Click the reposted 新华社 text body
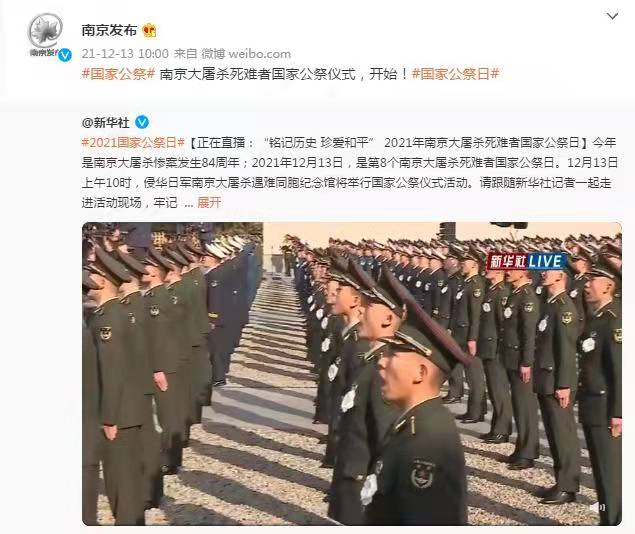The width and height of the screenshot is (635, 534). coord(350,172)
